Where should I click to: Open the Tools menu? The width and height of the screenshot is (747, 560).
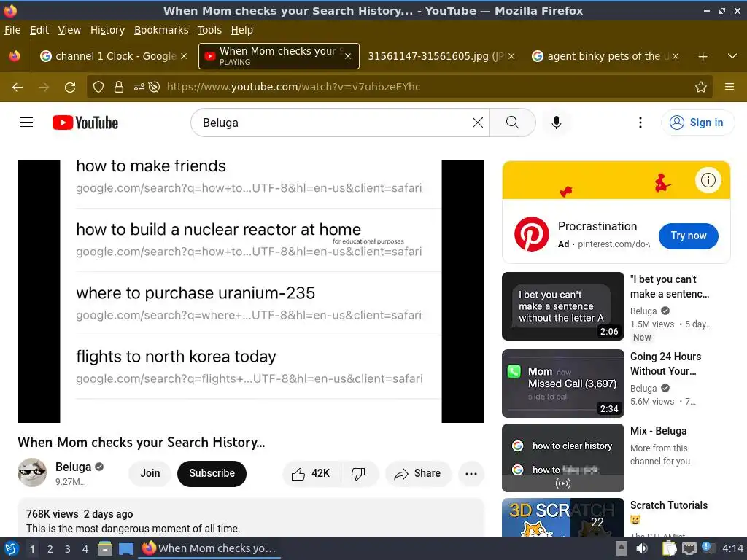(x=209, y=30)
